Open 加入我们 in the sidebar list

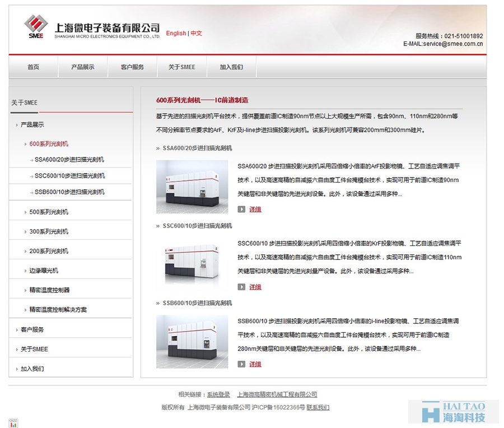(32, 369)
